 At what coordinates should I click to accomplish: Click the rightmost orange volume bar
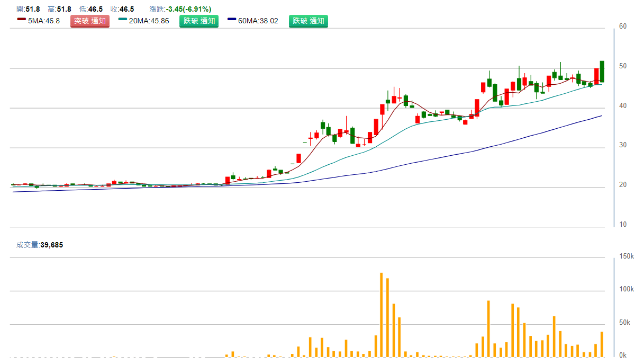(x=602, y=344)
